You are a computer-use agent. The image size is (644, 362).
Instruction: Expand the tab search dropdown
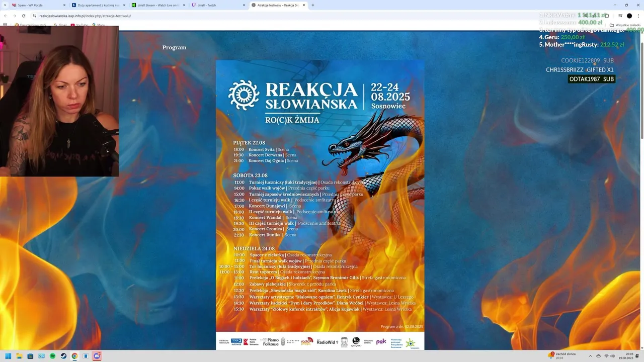pyautogui.click(x=5, y=5)
